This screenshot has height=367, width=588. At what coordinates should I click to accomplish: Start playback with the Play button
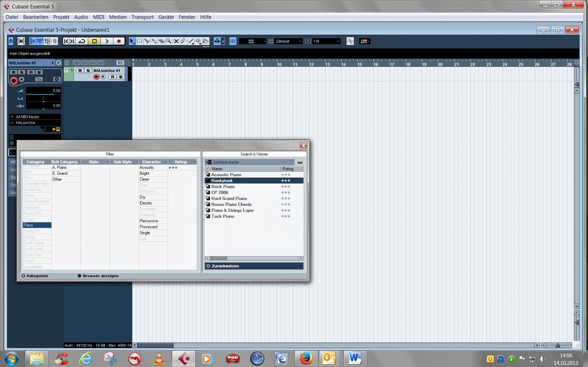pos(107,41)
